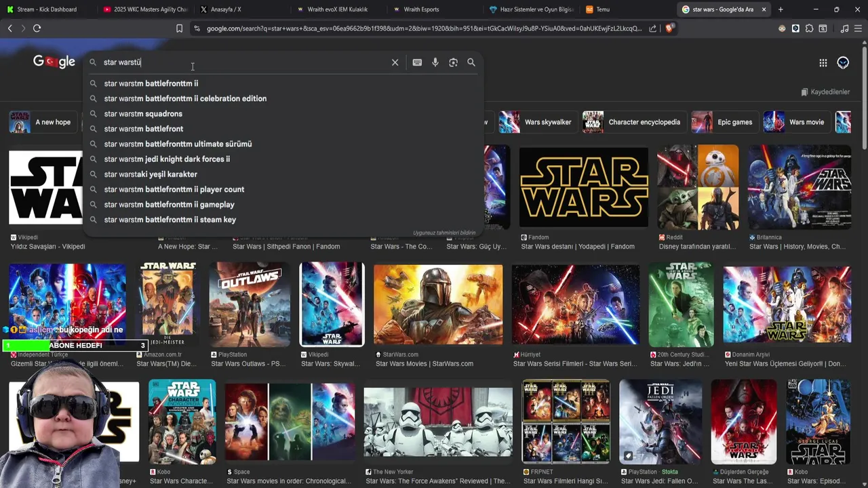Click the URL address bar
This screenshot has height=488, width=868.
click(424, 28)
